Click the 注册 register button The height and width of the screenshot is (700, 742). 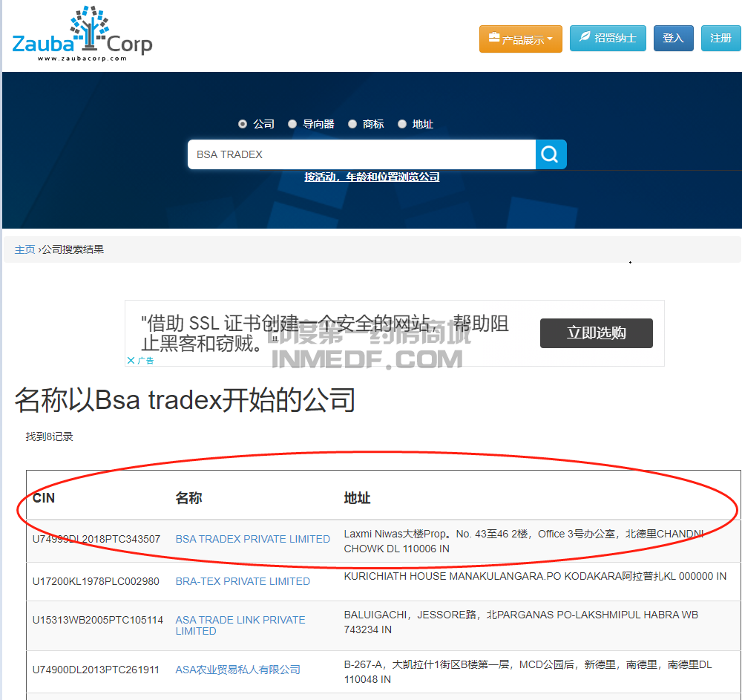720,38
